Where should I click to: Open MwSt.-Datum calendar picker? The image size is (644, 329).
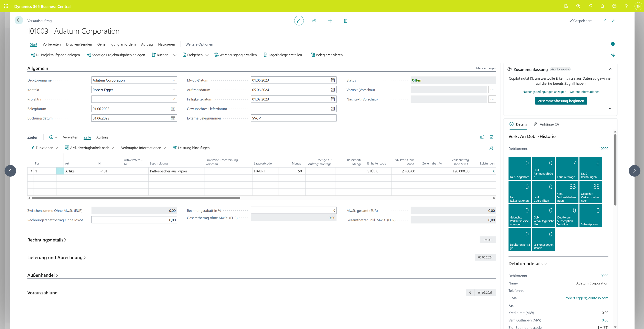332,80
